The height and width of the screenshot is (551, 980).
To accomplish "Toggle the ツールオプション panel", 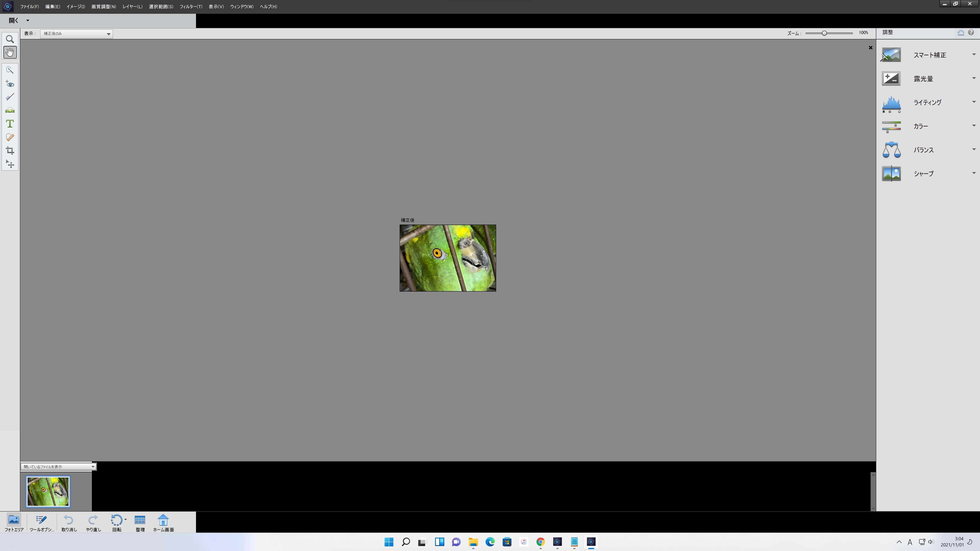I will (x=42, y=522).
